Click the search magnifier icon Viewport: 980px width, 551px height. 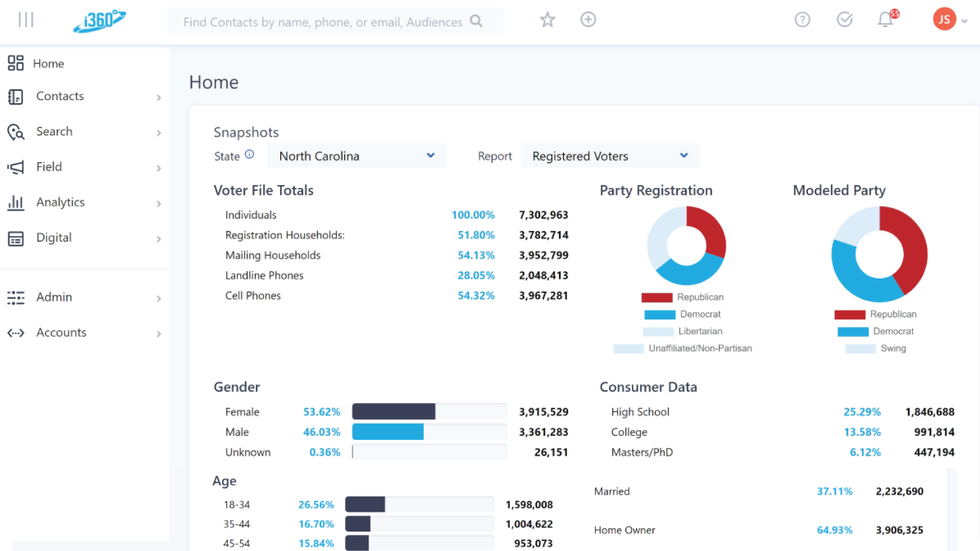point(476,21)
